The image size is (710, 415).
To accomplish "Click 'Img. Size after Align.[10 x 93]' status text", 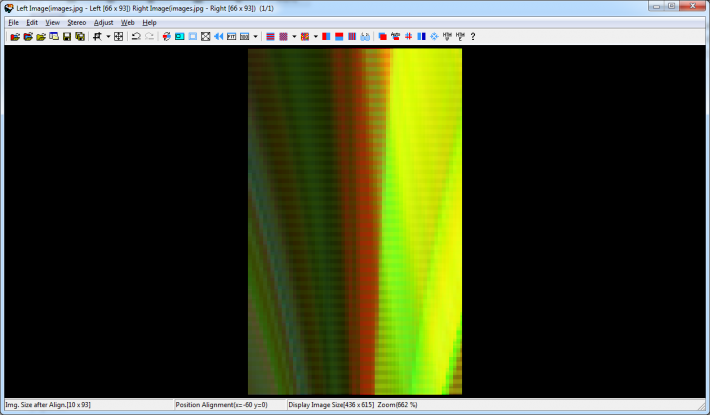I will 48,405.
